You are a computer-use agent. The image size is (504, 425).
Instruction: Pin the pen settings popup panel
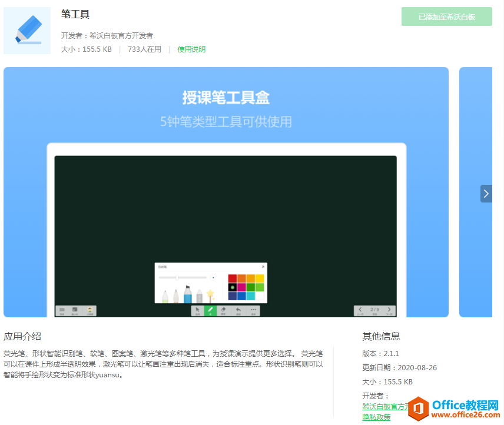[x=263, y=267]
